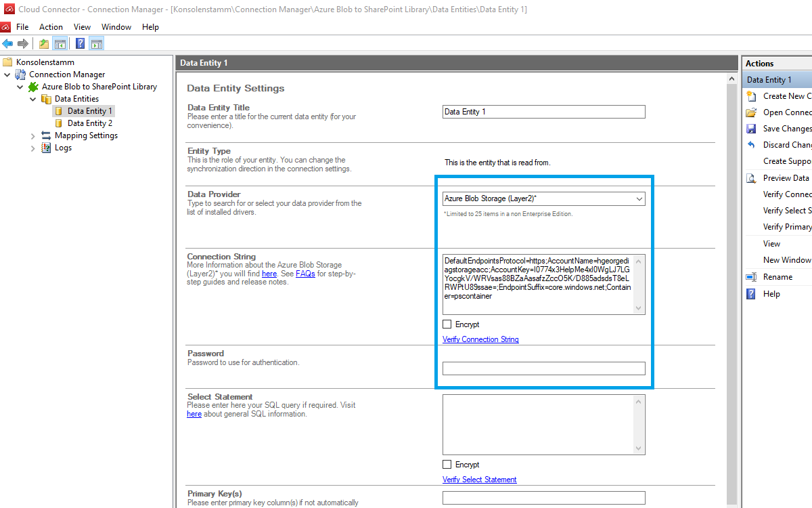Image resolution: width=812 pixels, height=508 pixels.
Task: Select Data Entity 2 in the tree
Action: 89,123
